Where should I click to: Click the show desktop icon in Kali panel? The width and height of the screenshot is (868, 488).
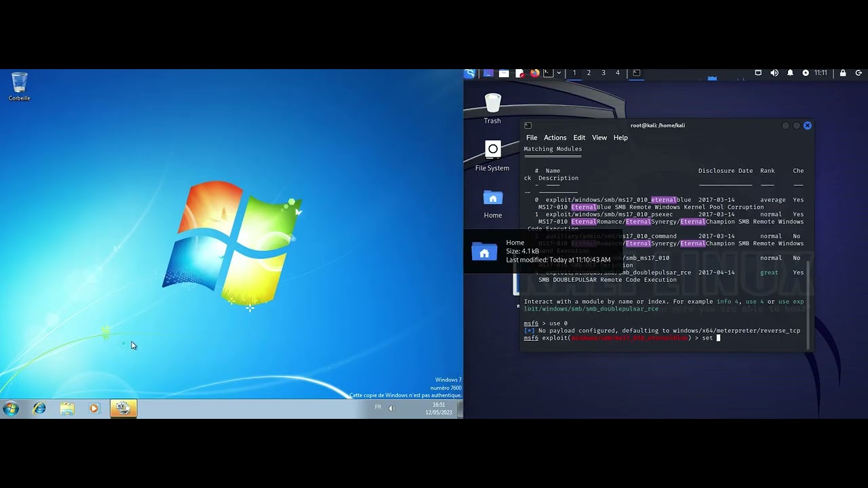pyautogui.click(x=488, y=73)
